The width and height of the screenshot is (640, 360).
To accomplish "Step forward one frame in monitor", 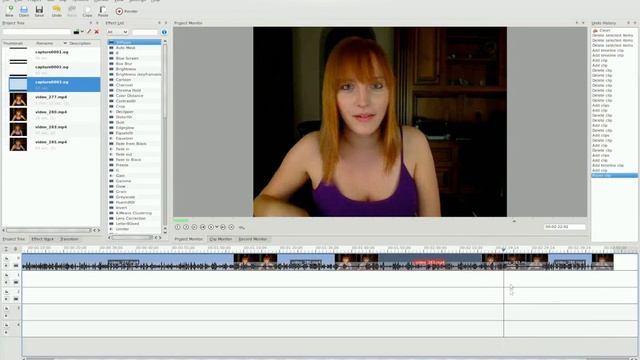I will [x=223, y=227].
